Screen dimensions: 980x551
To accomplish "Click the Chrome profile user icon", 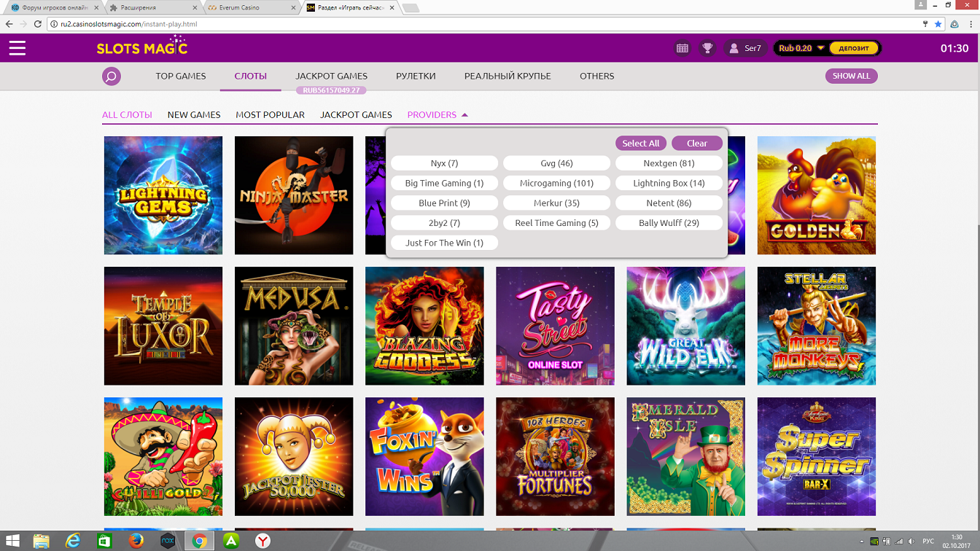I will tap(921, 4).
